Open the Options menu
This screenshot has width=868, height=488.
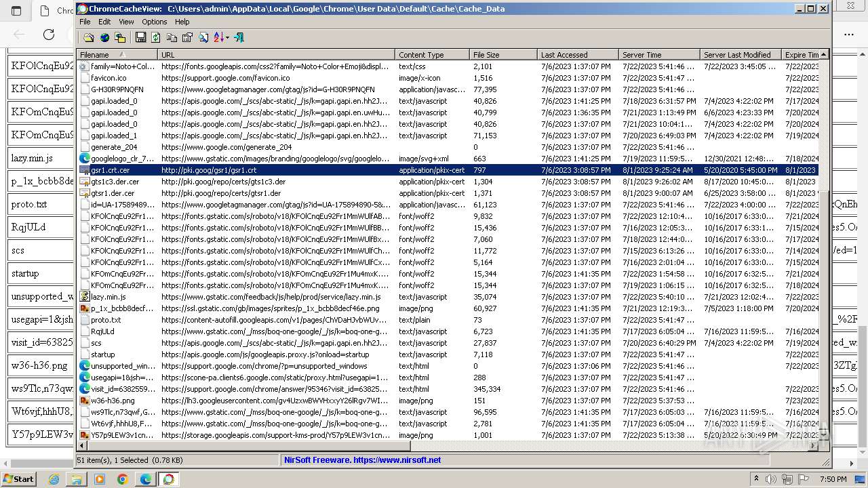click(155, 22)
